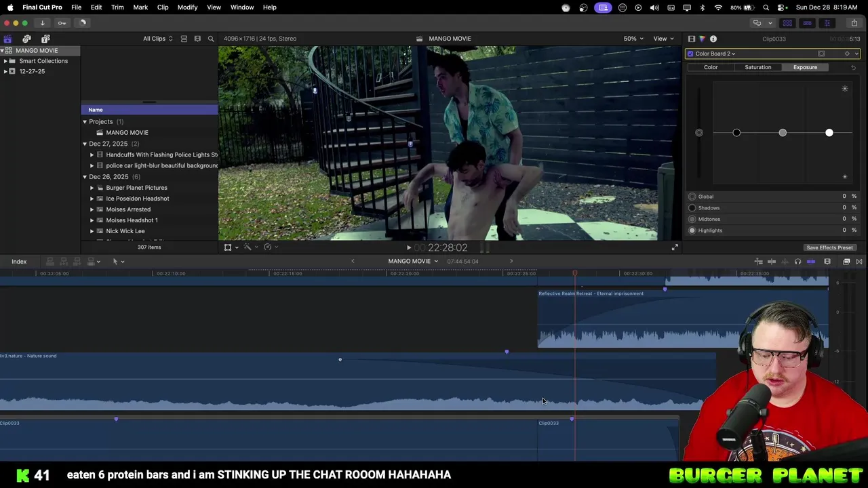
Task: Click the Highlights exposure icon
Action: (x=692, y=230)
